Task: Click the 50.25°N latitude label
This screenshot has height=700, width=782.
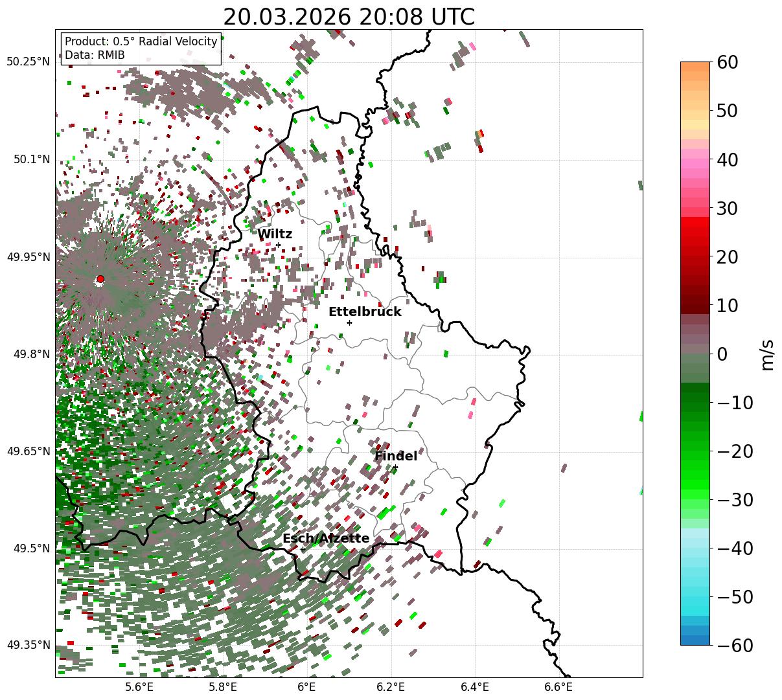Action: 28,62
